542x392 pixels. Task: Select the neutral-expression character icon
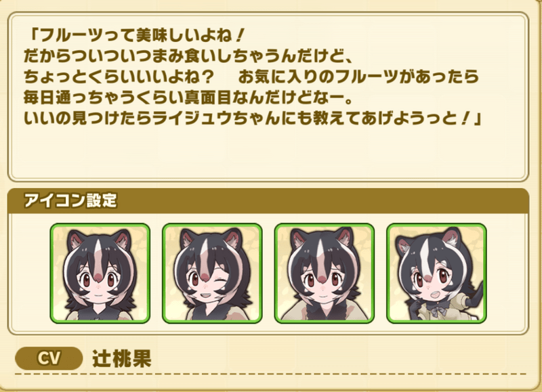point(100,274)
